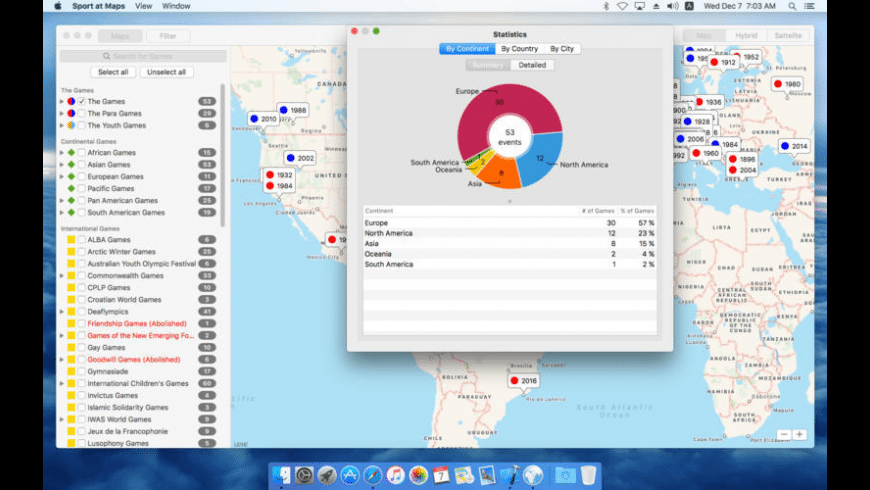The height and width of the screenshot is (490, 870).
Task: Open Xcode from the dock
Action: 509,475
